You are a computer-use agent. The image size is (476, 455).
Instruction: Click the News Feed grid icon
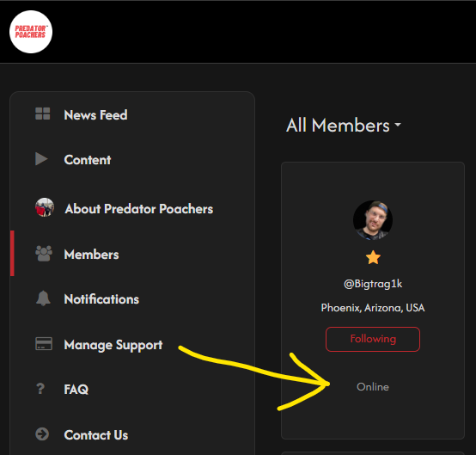pos(42,114)
